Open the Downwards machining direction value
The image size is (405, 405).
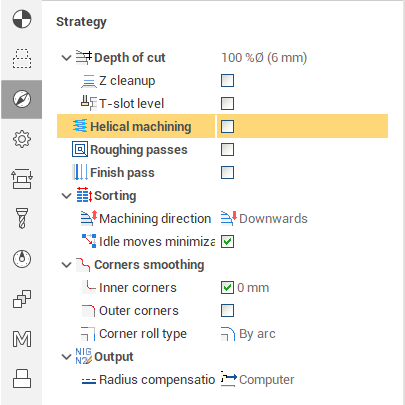coord(264,219)
